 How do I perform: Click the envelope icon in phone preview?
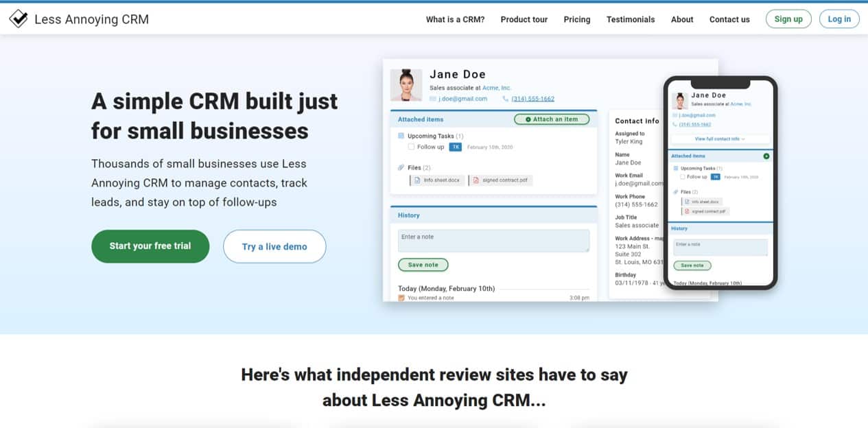[675, 115]
